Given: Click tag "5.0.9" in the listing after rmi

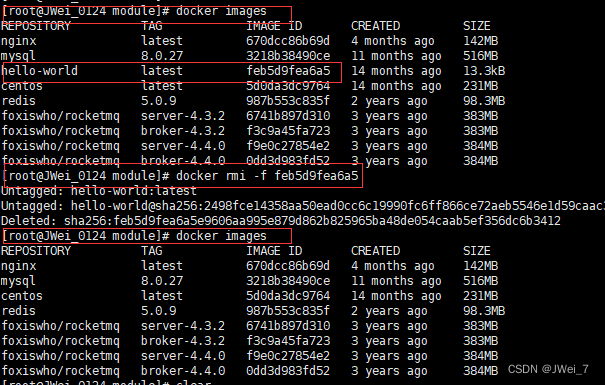Looking at the screenshot, I should click(159, 311).
